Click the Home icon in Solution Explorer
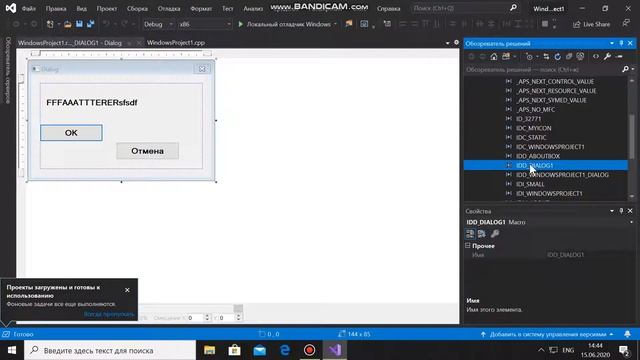The height and width of the screenshot is (360, 640). point(494,56)
